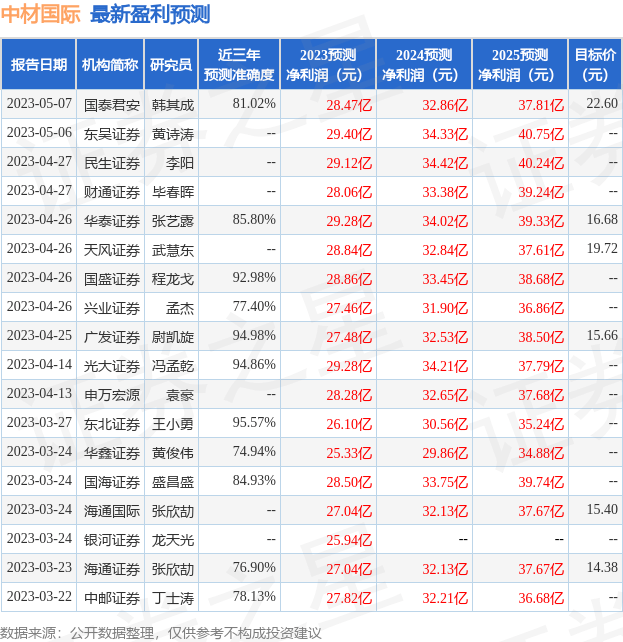Click the 34.42亿 profit value

445,163
